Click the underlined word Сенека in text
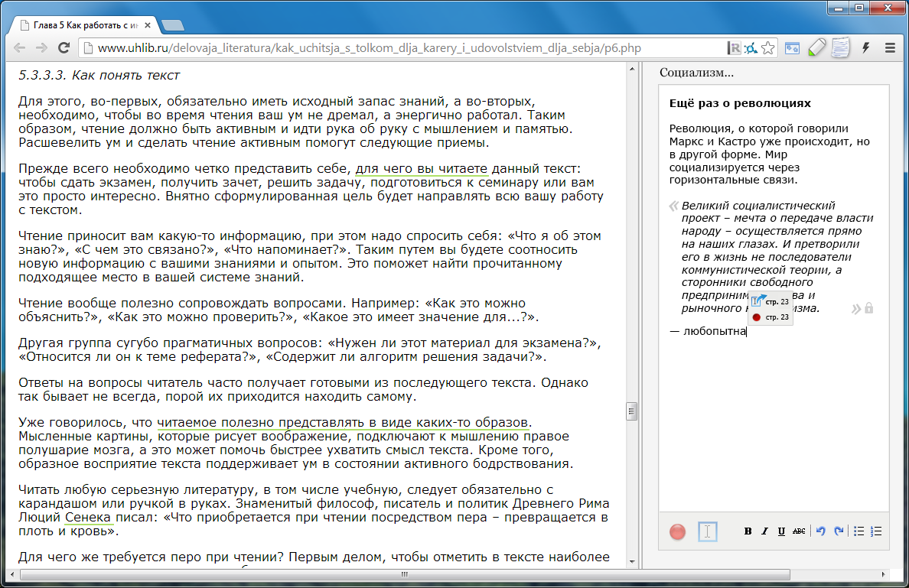The image size is (909, 588). [86, 518]
